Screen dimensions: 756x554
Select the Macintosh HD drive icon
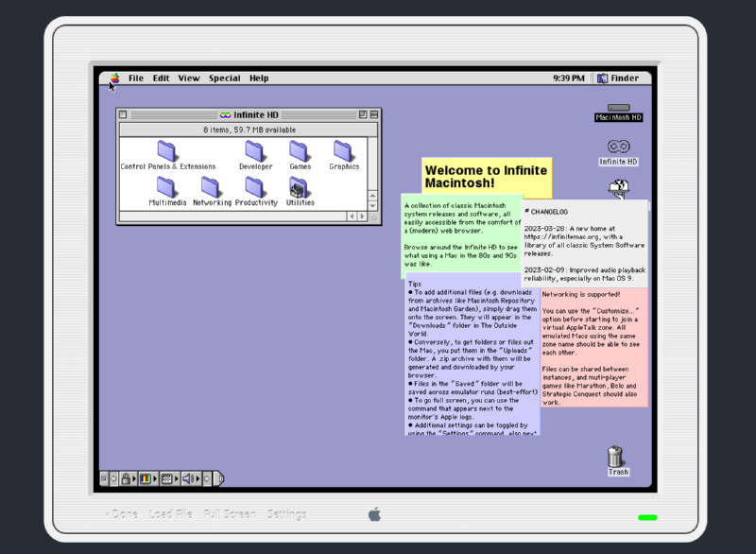click(x=618, y=109)
